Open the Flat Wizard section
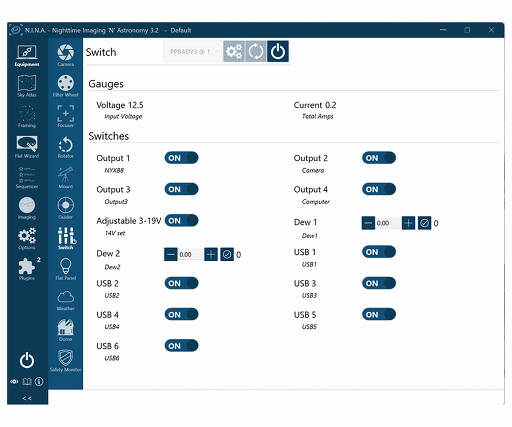 [27, 147]
